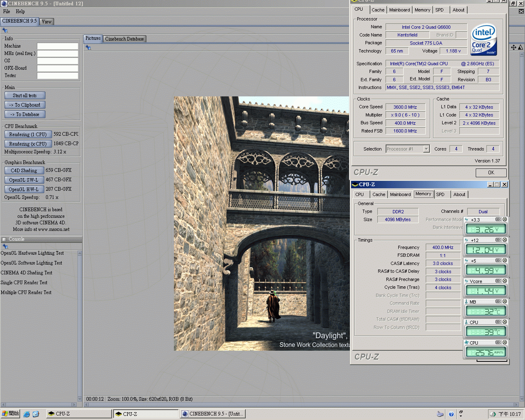Switch to the View tab in Cinebench

coord(47,22)
